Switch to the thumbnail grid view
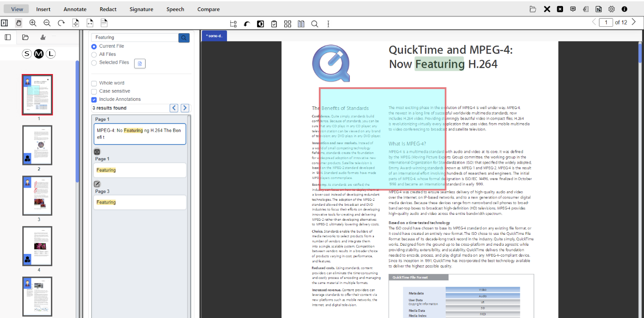 pos(287,24)
